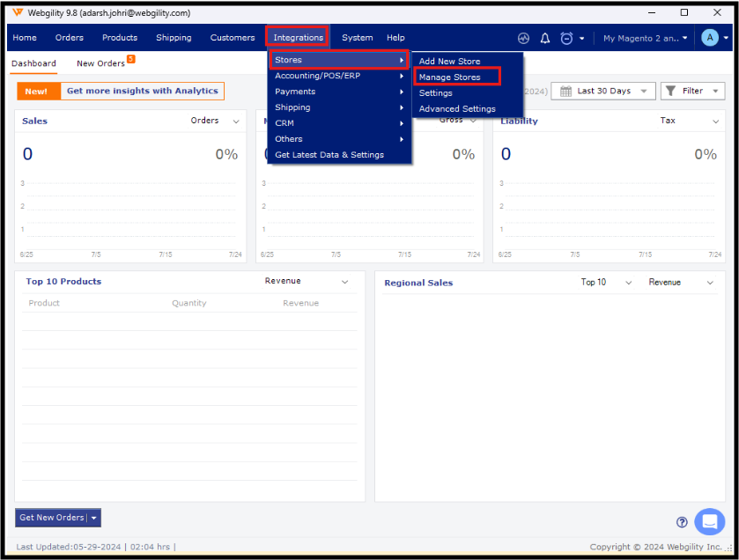Expand the arrow next to the alarm clock
This screenshot has height=560, width=739.
581,39
